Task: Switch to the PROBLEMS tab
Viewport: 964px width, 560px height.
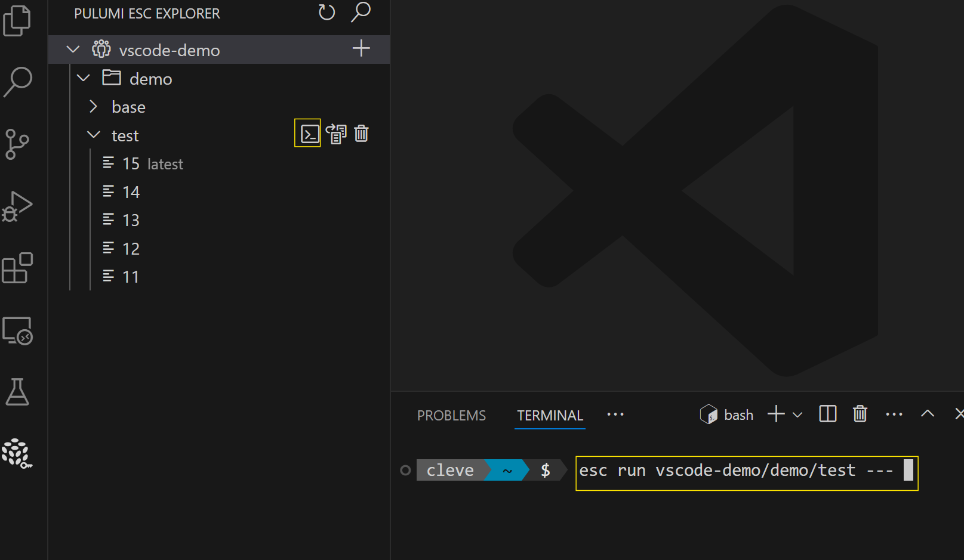Action: [451, 414]
